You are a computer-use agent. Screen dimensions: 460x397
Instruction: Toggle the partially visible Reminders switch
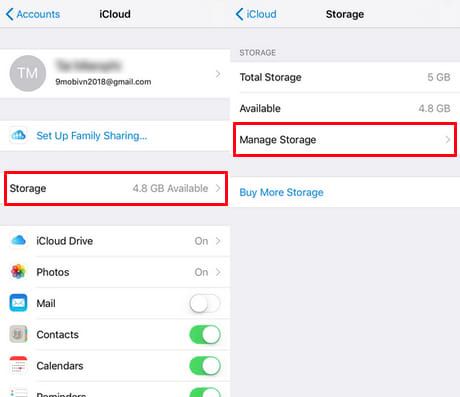coord(205,392)
